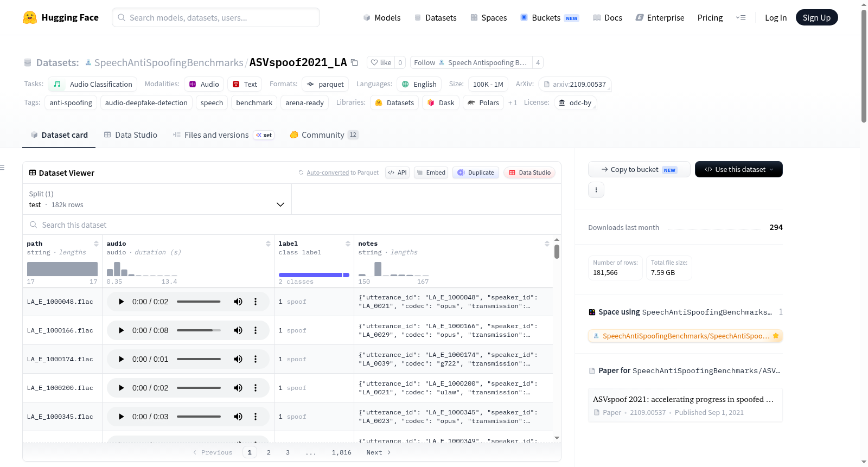Screen dimensions: 868x467
Task: Open more options for LA_E_1000200.flac audio
Action: click(x=256, y=388)
